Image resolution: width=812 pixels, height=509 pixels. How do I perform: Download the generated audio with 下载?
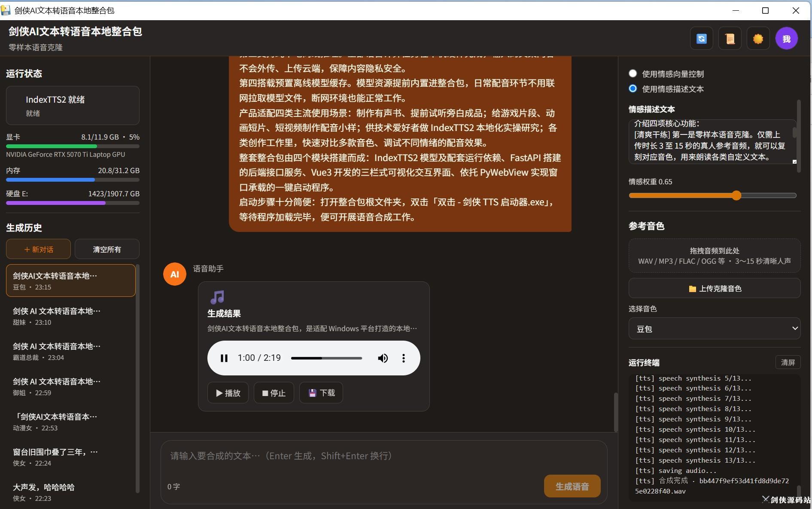click(x=321, y=393)
